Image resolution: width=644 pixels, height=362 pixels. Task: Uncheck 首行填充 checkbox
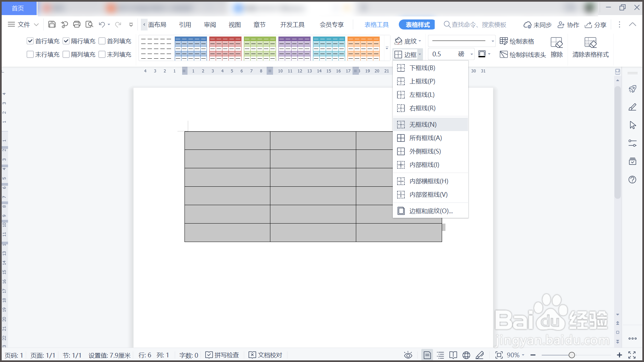click(x=30, y=41)
